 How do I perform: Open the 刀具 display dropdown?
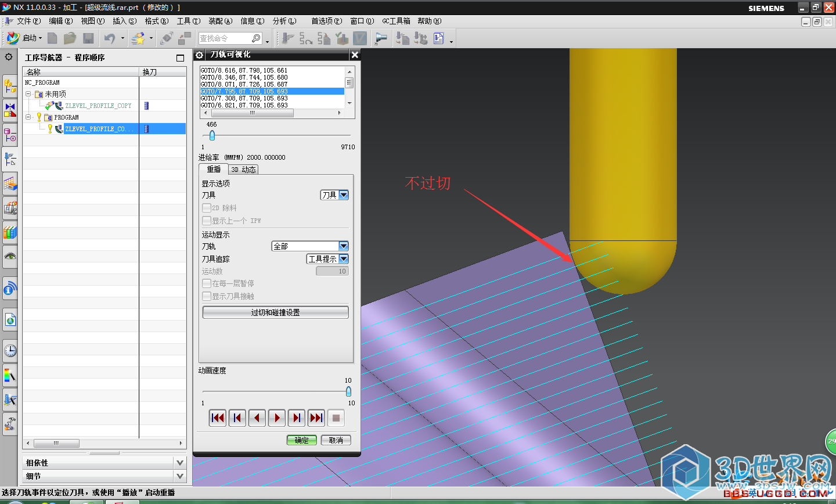coord(334,195)
